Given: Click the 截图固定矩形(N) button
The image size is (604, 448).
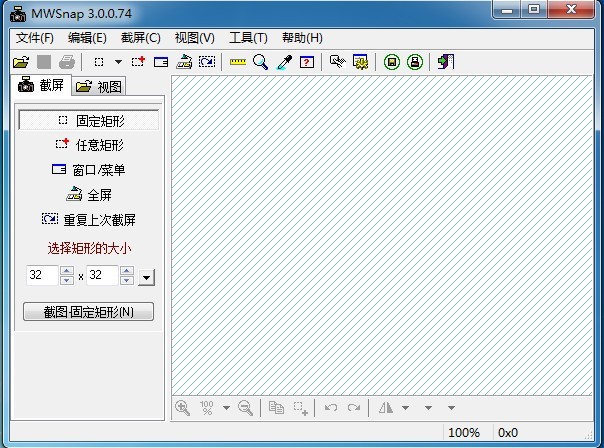Looking at the screenshot, I should (89, 312).
